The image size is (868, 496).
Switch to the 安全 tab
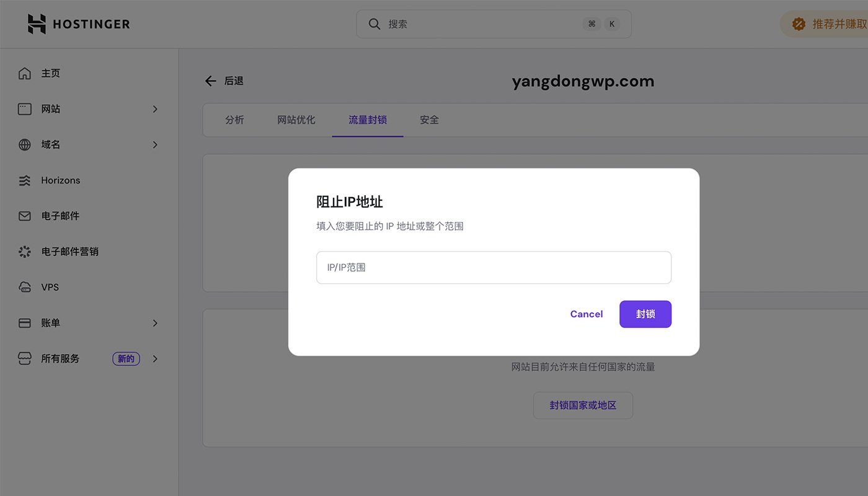click(x=430, y=120)
